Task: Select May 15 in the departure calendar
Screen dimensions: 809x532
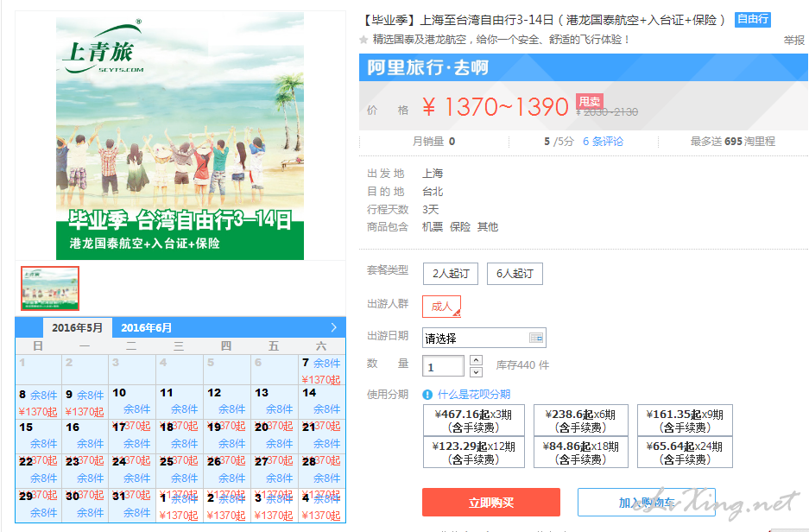Action: coord(38,436)
